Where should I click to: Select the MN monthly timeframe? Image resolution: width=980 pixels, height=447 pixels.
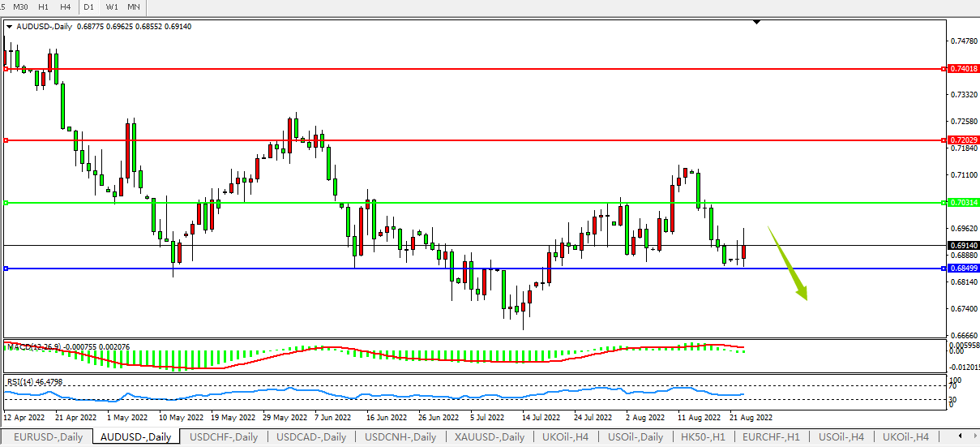[x=134, y=6]
